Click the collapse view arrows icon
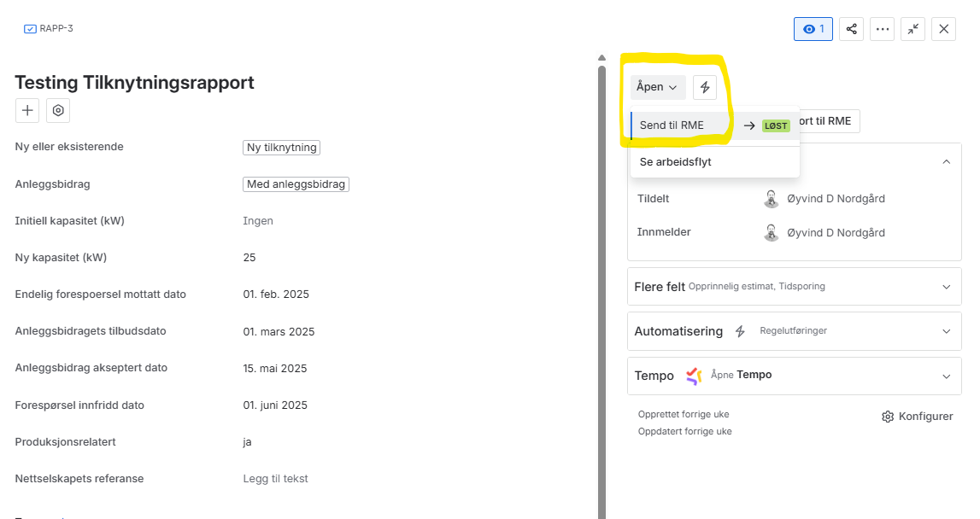 pos(913,29)
